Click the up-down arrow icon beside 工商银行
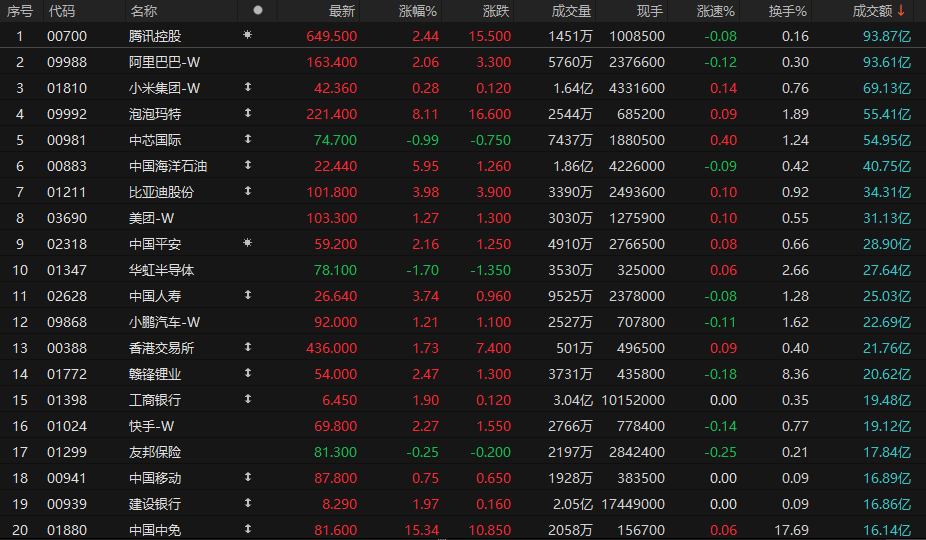This screenshot has width=926, height=540. pyautogui.click(x=248, y=399)
